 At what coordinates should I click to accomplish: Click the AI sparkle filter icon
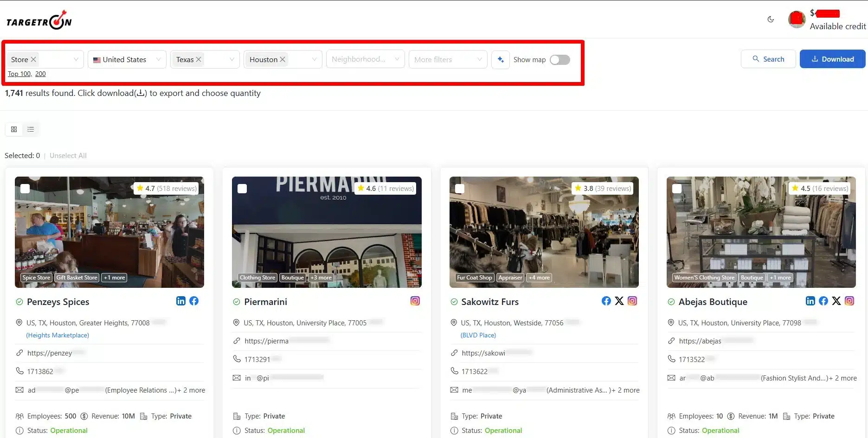(500, 59)
